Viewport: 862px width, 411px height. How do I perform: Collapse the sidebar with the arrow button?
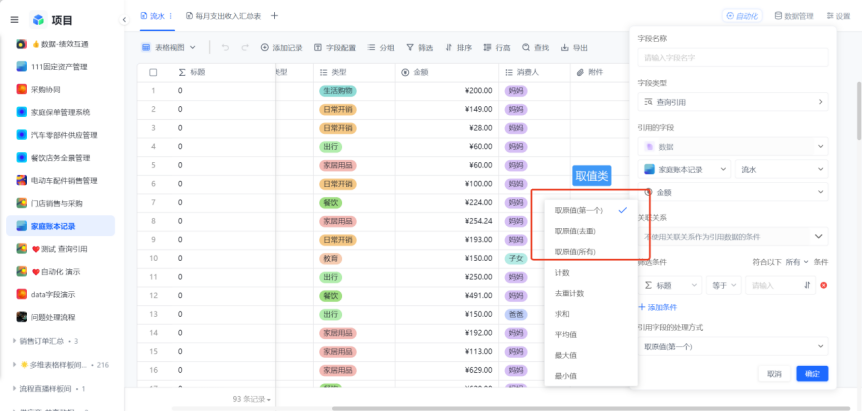click(x=124, y=20)
